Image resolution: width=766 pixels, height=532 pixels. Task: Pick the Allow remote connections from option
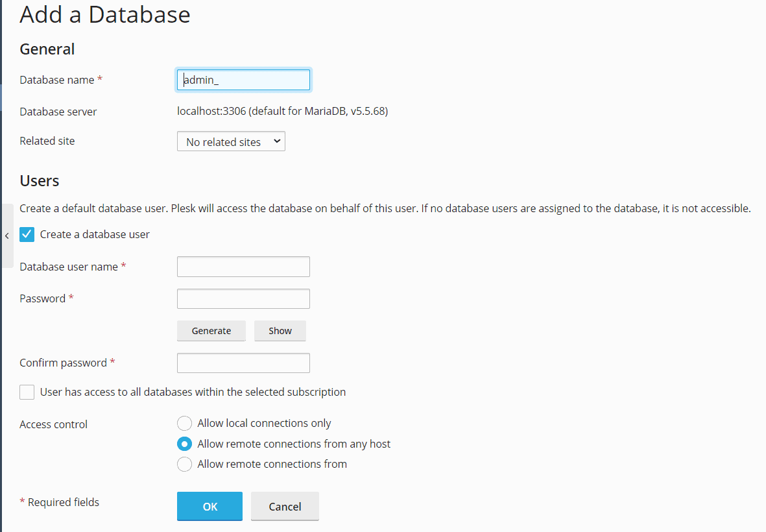pos(185,464)
